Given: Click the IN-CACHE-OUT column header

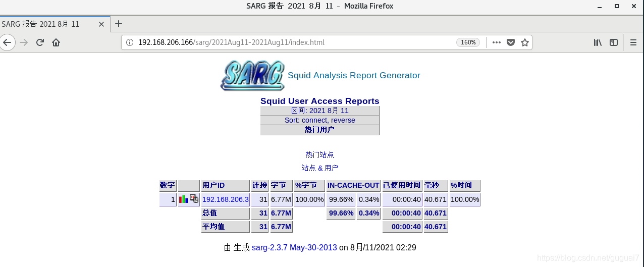Looking at the screenshot, I should (x=354, y=186).
